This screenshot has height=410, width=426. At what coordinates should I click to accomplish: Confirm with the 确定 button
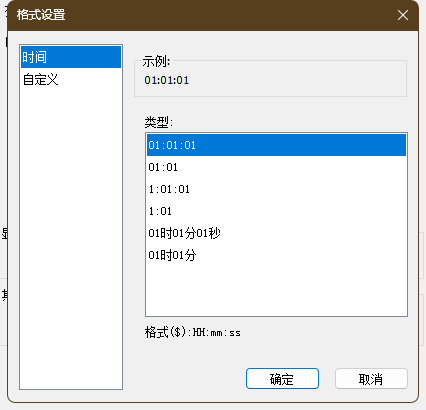[282, 379]
